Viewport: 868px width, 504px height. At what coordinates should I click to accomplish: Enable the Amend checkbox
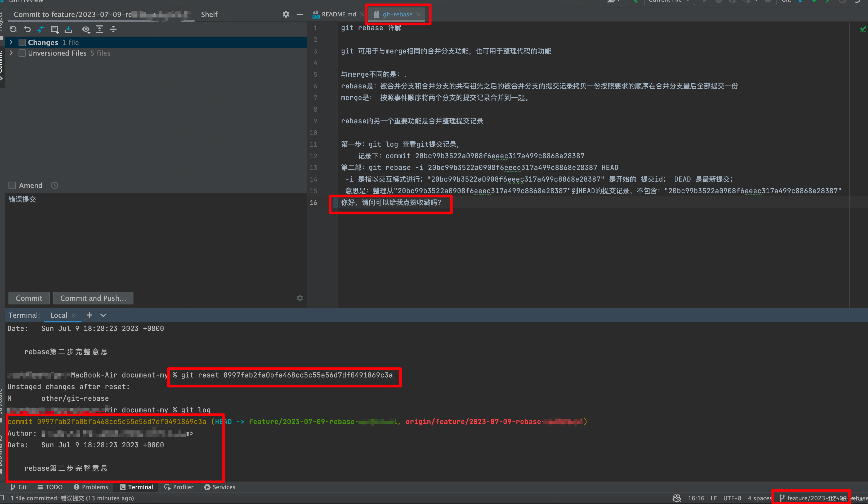click(x=12, y=185)
